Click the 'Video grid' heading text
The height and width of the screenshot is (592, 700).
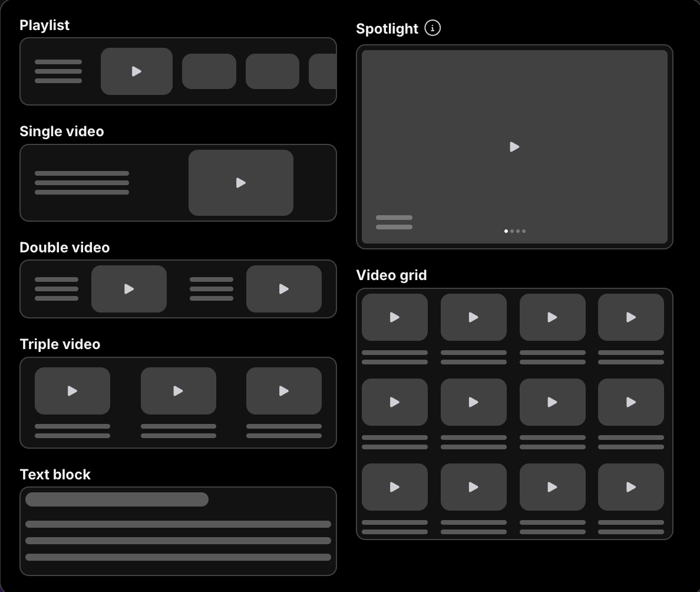point(391,275)
